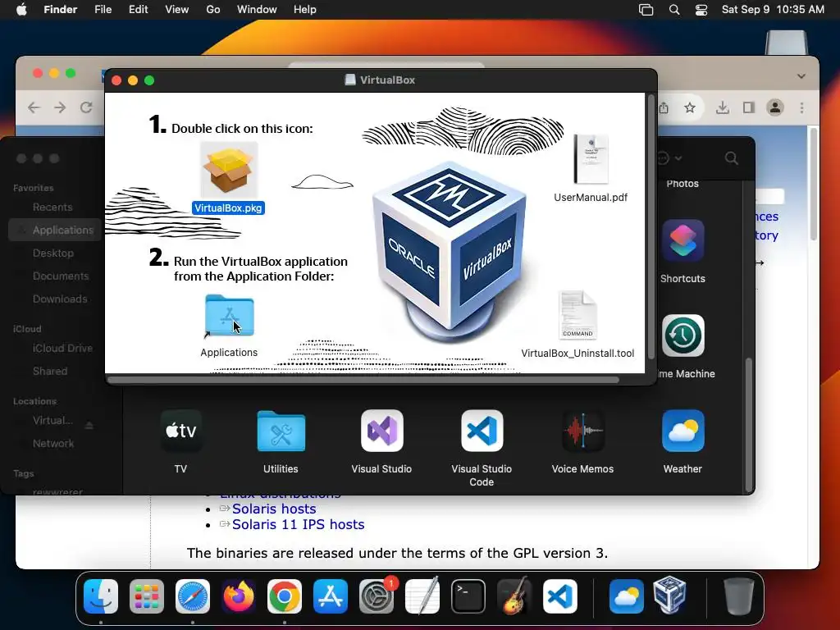Open the Visual Studio Code app in Finder
The width and height of the screenshot is (840, 630).
coord(482,431)
